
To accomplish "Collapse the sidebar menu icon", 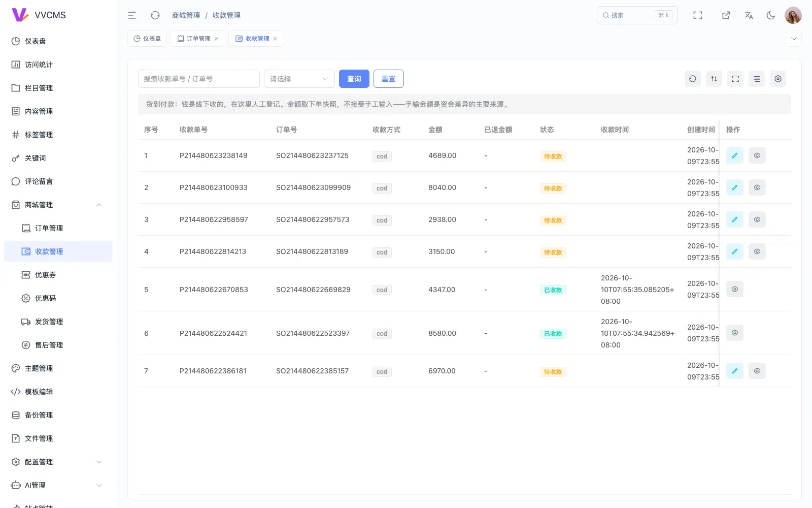I will [132, 15].
